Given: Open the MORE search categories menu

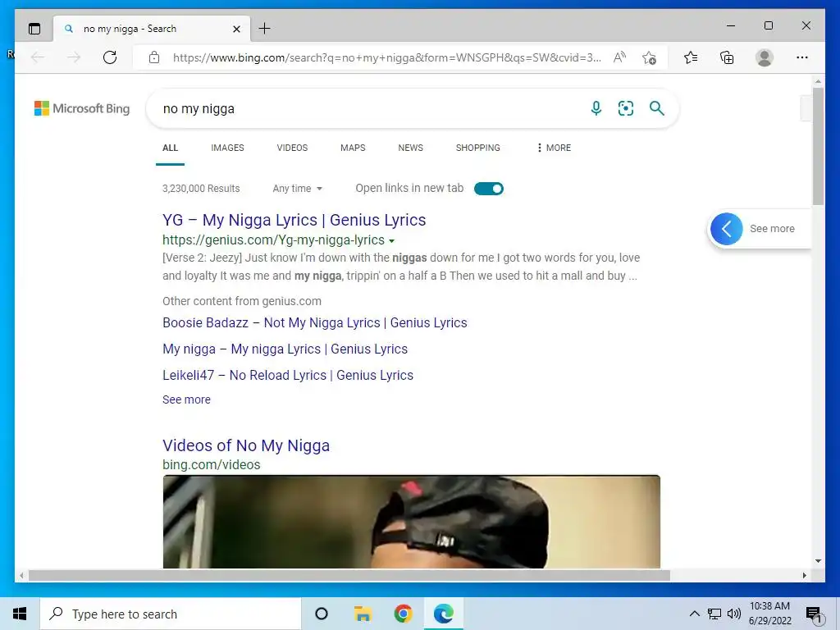Looking at the screenshot, I should coord(554,148).
